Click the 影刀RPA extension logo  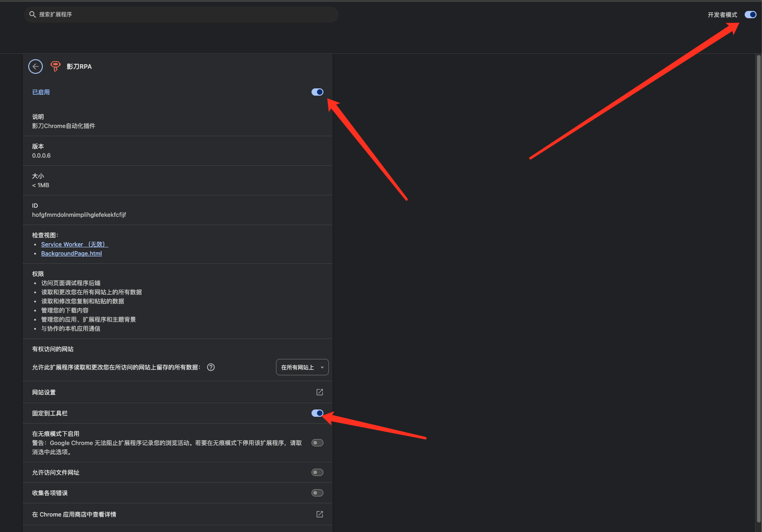(x=56, y=66)
